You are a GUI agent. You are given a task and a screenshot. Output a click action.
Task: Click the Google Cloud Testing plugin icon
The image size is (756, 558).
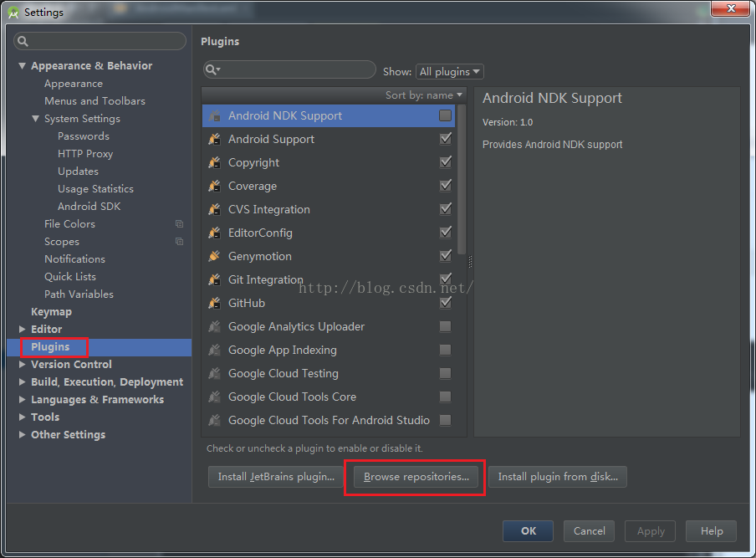tap(215, 373)
